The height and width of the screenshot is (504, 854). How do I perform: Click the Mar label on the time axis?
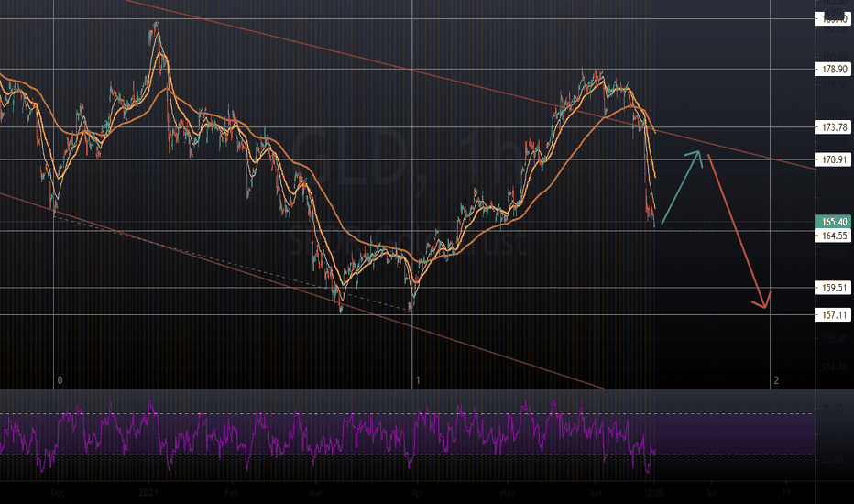(316, 493)
